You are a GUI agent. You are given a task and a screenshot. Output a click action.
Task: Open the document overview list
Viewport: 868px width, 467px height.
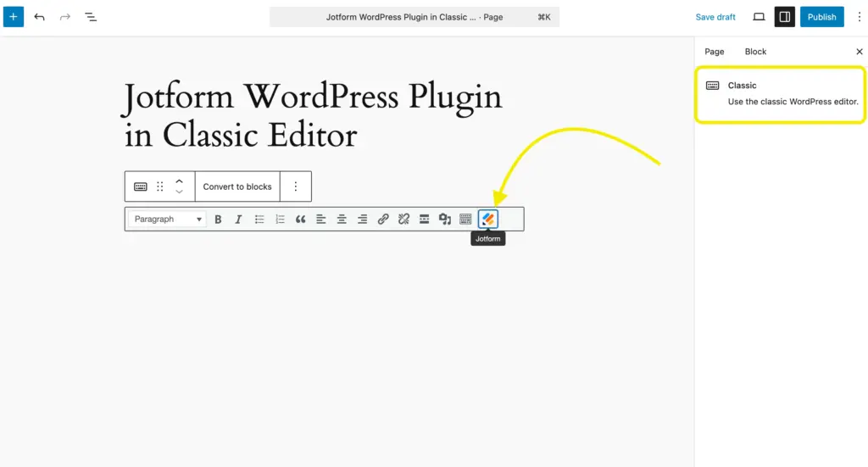coord(91,17)
